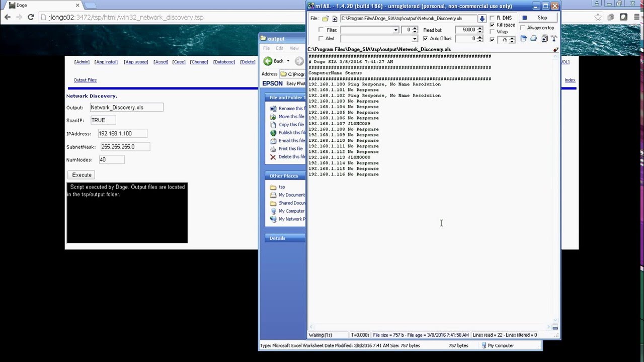The height and width of the screenshot is (362, 644).
Task: Bookmark page with star icon
Action: [598, 17]
